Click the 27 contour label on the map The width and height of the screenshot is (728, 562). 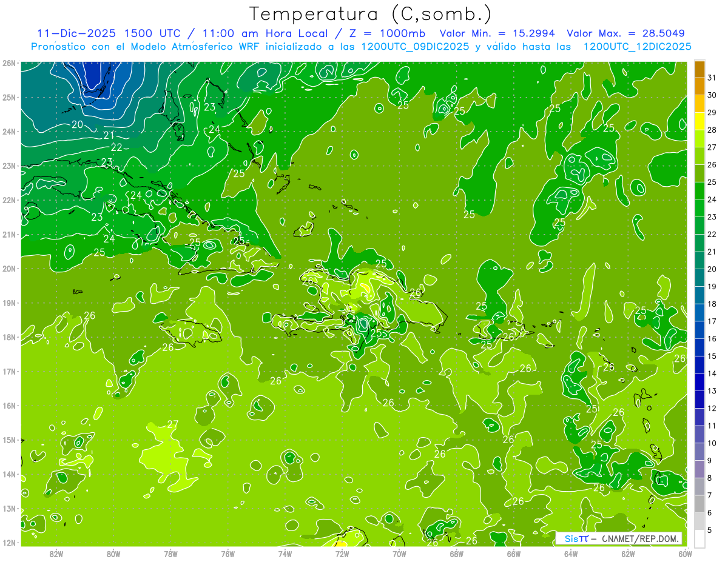click(x=173, y=424)
